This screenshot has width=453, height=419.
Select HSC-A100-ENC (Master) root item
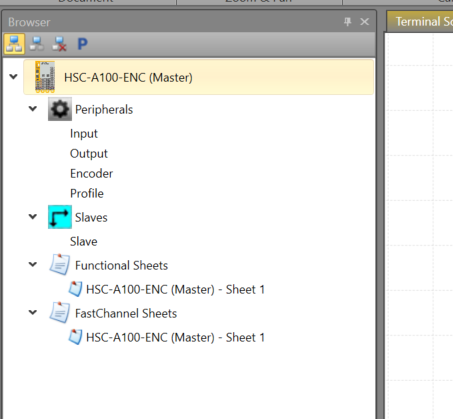(x=199, y=77)
